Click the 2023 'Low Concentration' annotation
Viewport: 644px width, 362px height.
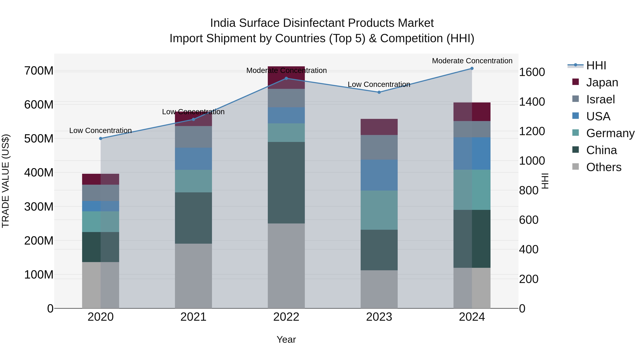click(379, 84)
